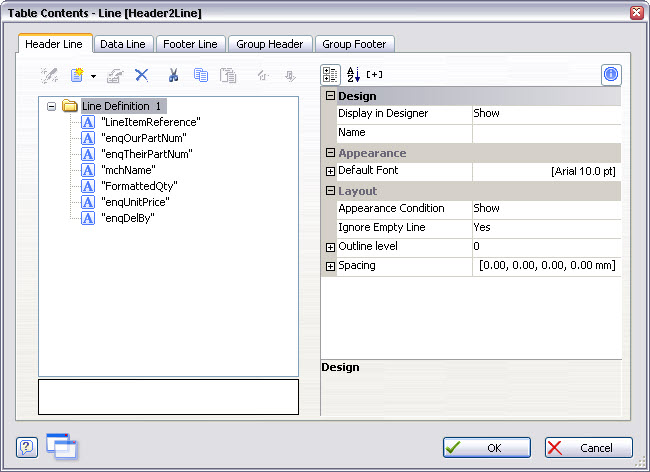Click the new line definition icon
Viewport: 650px width, 472px height.
(77, 75)
